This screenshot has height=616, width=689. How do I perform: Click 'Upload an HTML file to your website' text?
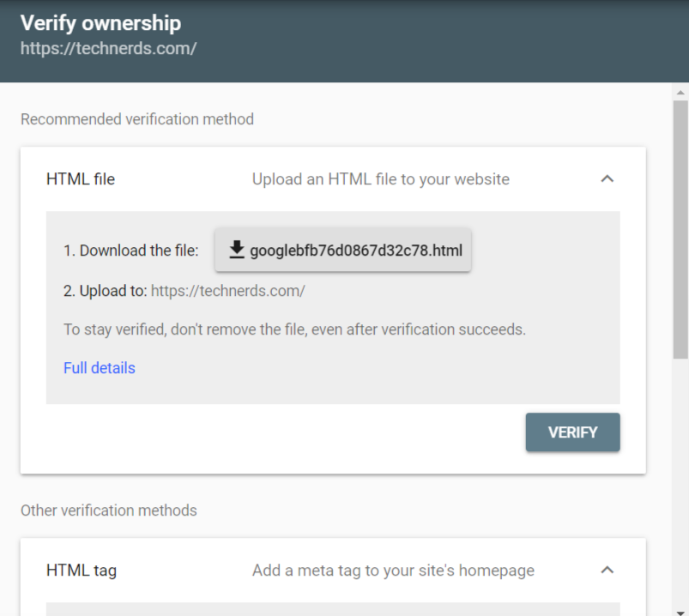pos(380,179)
